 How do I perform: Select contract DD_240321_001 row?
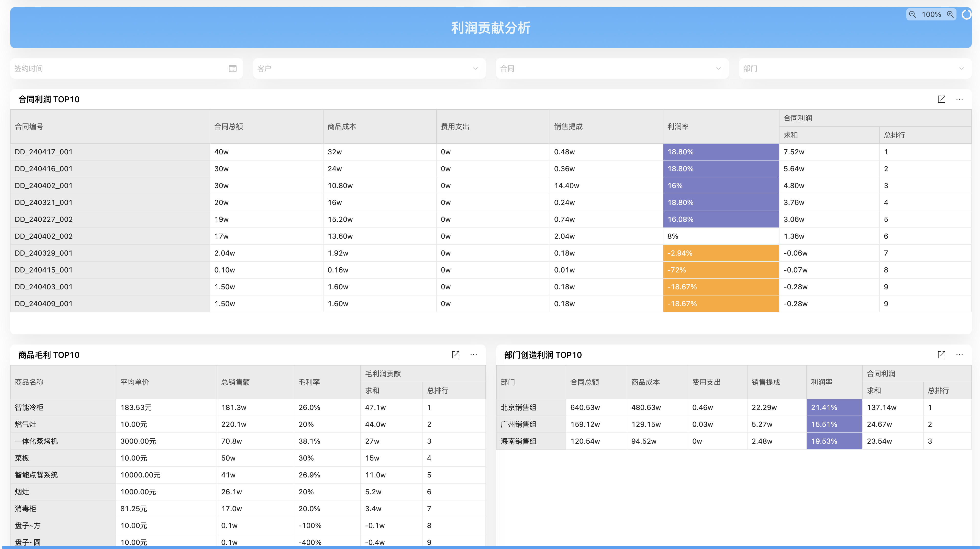(x=491, y=202)
